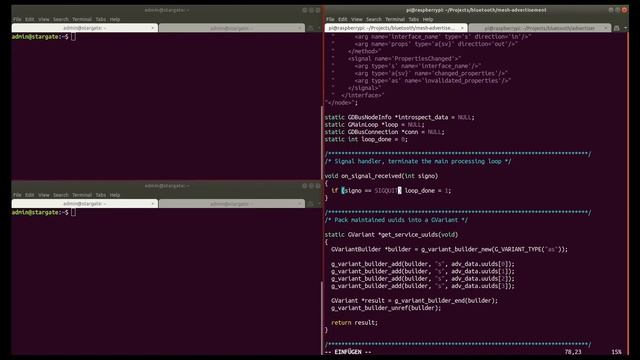Viewport: 640px width, 360px height.
Task: Click new tab icon in top-left terminal
Action: [311, 28]
